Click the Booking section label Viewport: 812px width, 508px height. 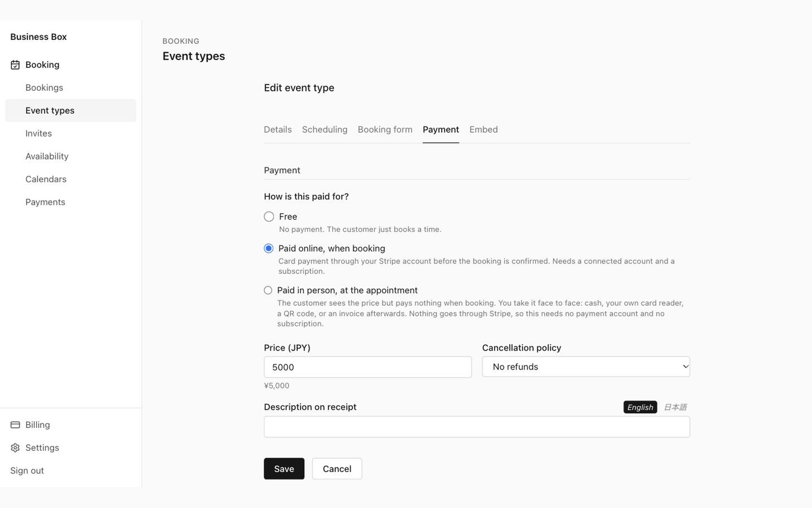point(43,65)
